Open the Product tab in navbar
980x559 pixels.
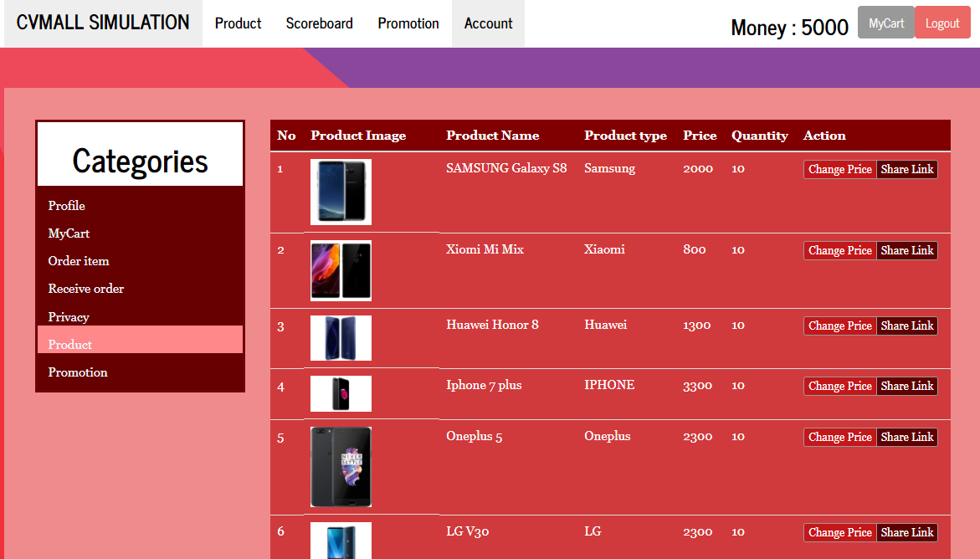click(x=238, y=23)
